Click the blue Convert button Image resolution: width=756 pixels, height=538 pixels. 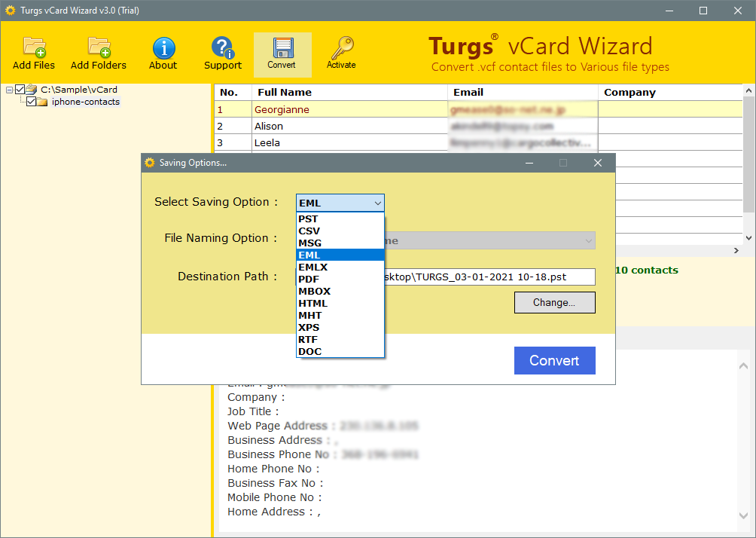pos(554,360)
